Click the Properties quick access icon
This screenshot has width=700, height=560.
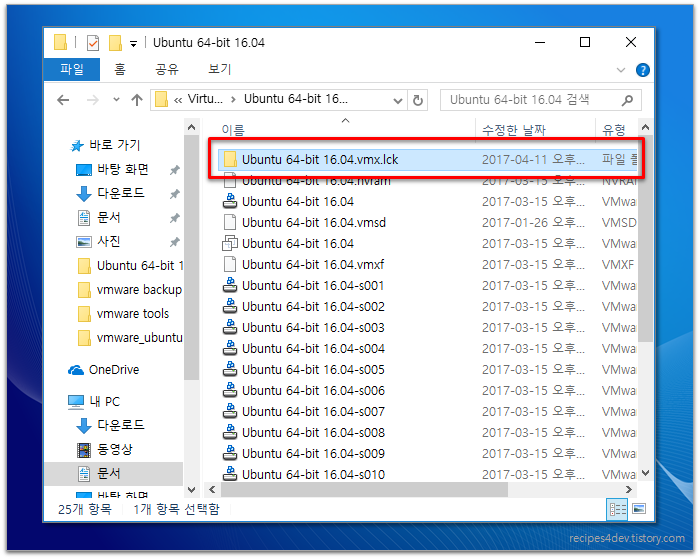tap(93, 43)
